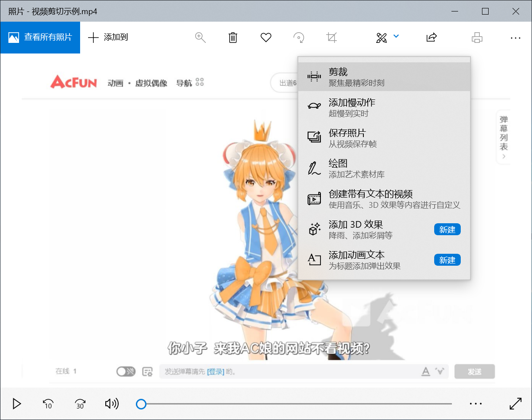Image resolution: width=532 pixels, height=420 pixels.
Task: Click the share icon
Action: [x=432, y=38]
